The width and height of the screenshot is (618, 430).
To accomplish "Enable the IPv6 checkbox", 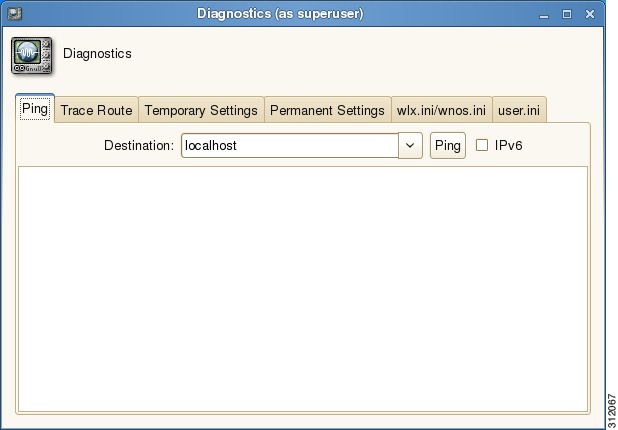I will tap(482, 145).
